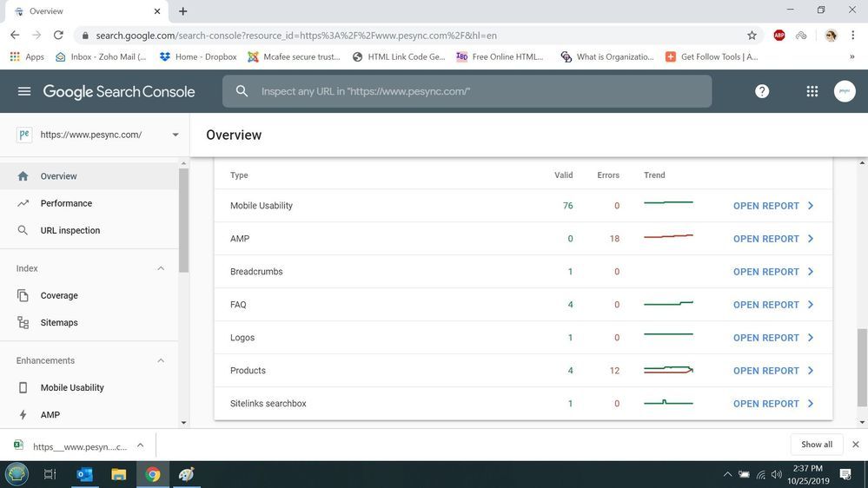Select Sitemaps in the sidebar
The width and height of the screenshot is (868, 488).
59,322
